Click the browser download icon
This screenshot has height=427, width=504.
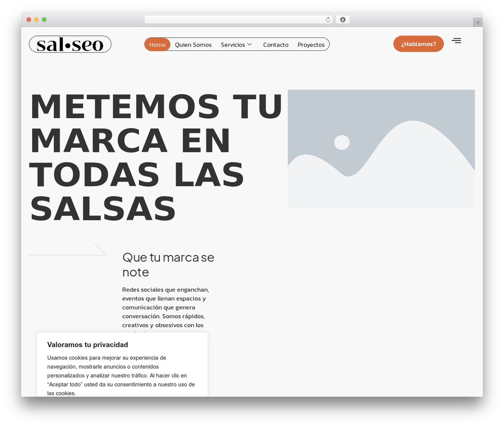click(x=343, y=20)
